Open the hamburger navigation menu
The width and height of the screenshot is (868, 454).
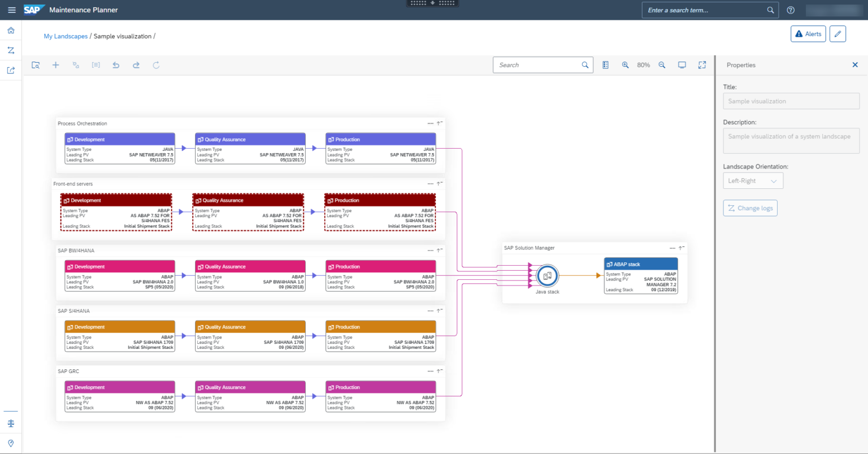pyautogui.click(x=12, y=10)
